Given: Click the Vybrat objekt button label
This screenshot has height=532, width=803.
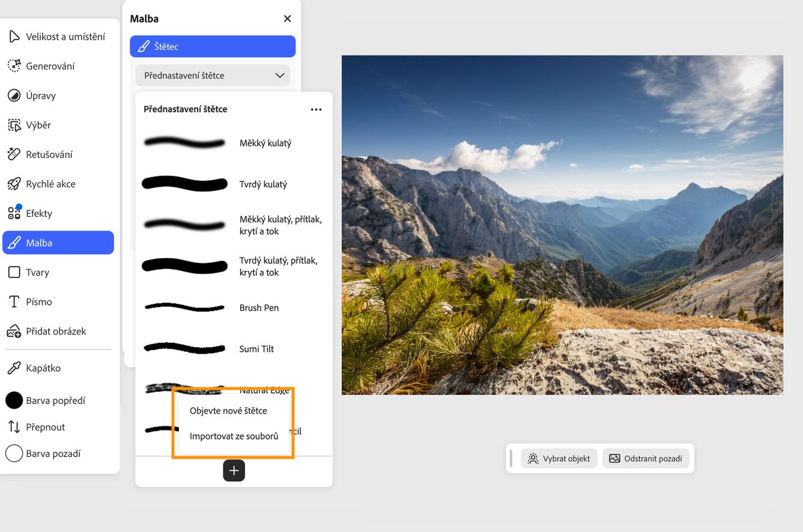Looking at the screenshot, I should (x=566, y=459).
